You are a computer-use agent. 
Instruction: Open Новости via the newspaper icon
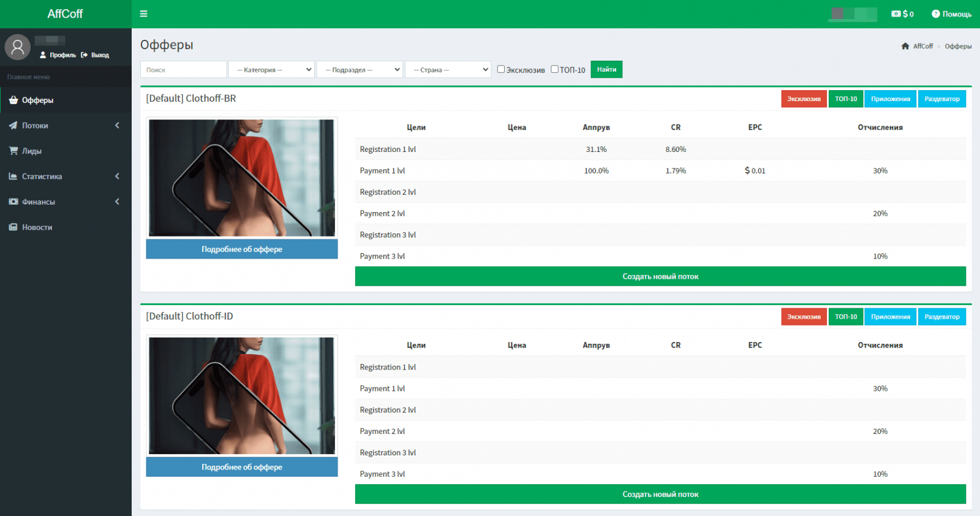(13, 227)
